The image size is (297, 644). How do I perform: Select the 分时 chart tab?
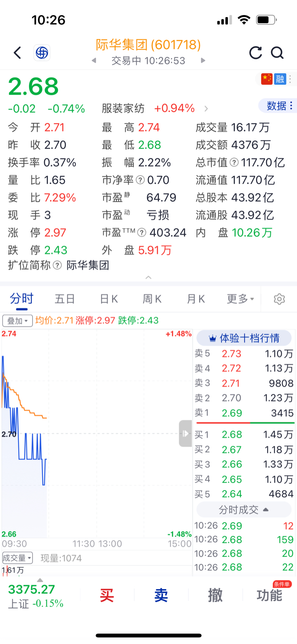22,299
